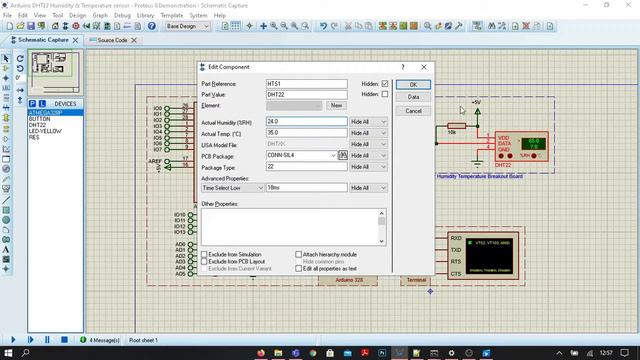Click the Home page toolbar icon
The width and height of the screenshot is (640, 360).
[55, 26]
